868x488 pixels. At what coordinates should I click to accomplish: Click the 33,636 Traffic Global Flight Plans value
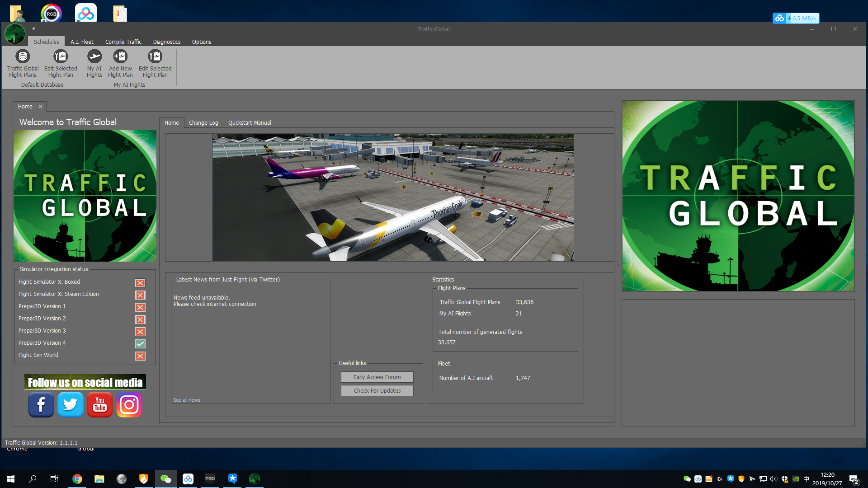[524, 302]
